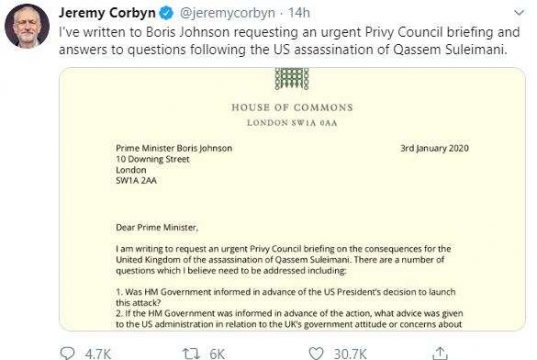Click the 10 Downing Street address line
The width and height of the screenshot is (537, 360).
[152, 159]
